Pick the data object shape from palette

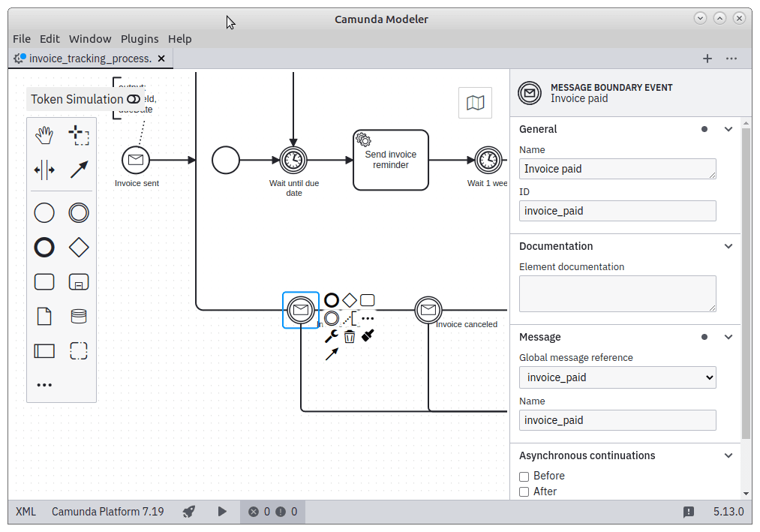coord(44,316)
